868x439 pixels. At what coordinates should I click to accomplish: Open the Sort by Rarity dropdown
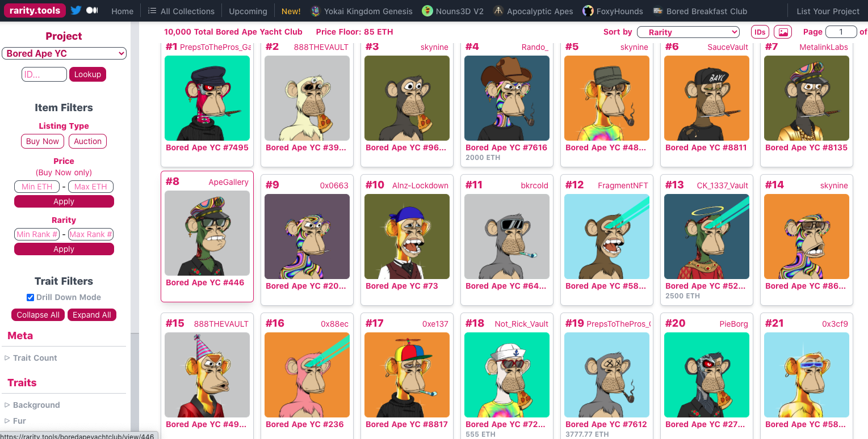tap(688, 32)
